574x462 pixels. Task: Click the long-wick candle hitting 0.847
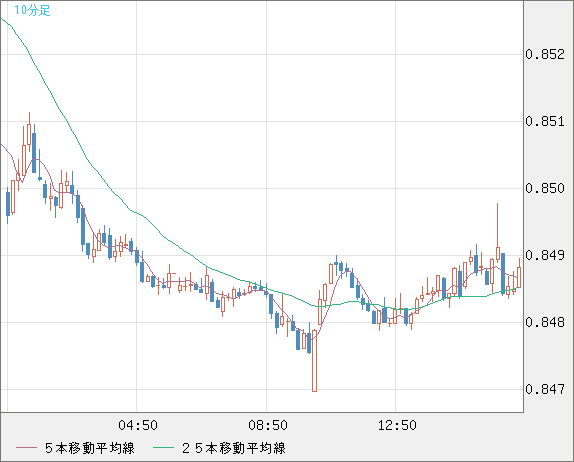(314, 361)
